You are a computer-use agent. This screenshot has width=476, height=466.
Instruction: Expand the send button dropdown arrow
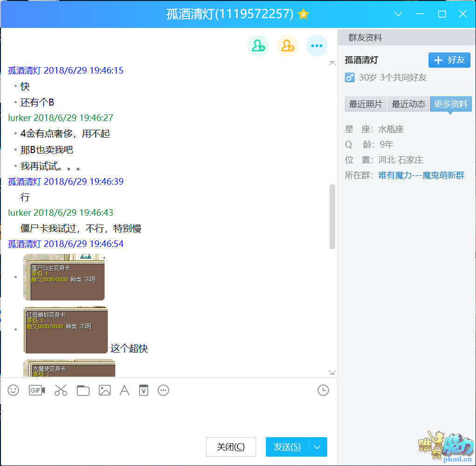(x=317, y=447)
